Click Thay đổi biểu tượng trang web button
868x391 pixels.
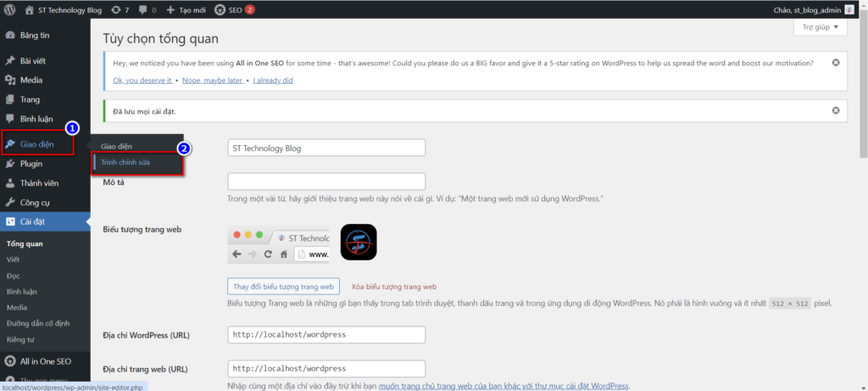284,287
